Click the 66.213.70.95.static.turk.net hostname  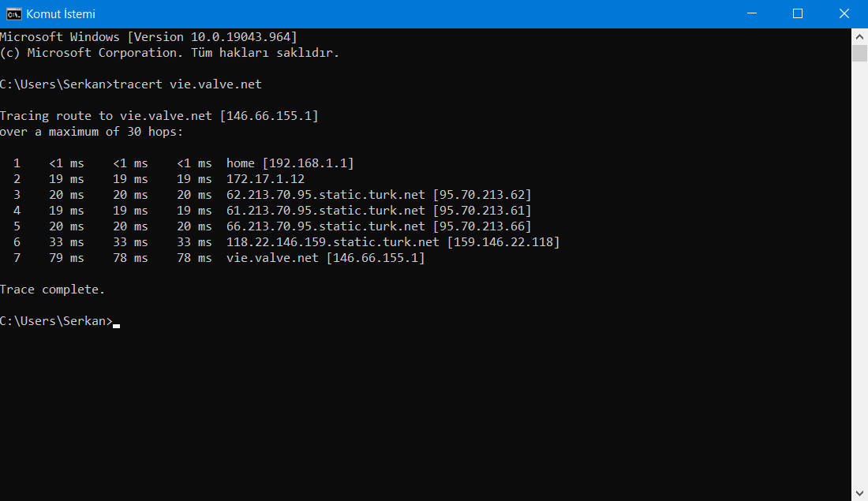coord(325,226)
